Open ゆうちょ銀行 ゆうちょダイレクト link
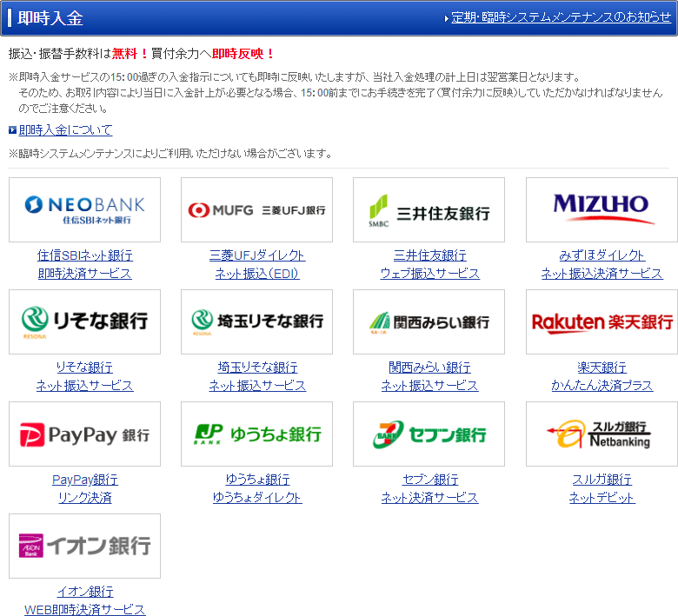 point(257,488)
